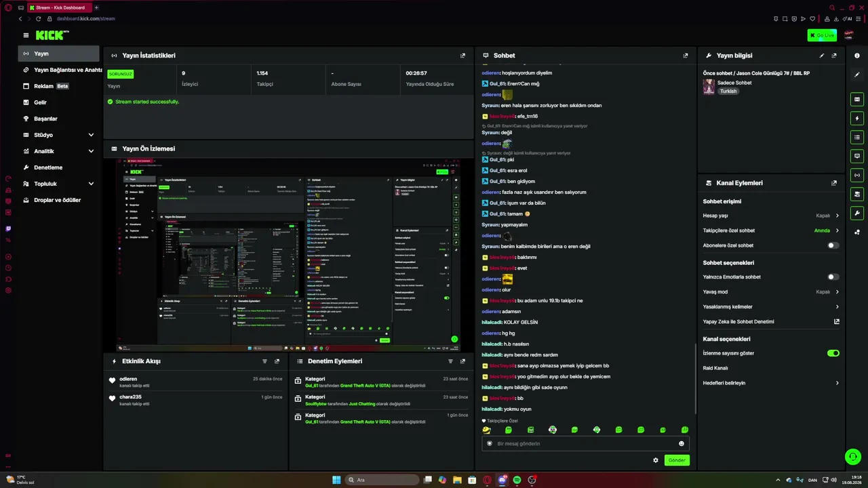This screenshot has width=868, height=488.
Task: Click the odieren follow event row
Action: pyautogui.click(x=197, y=382)
